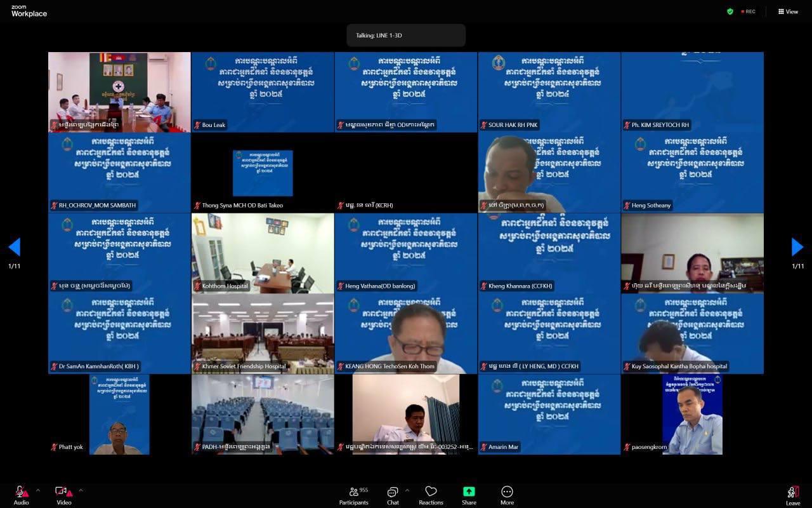Viewport: 812px width, 508px height.
Task: Go to previous gallery page arrow
Action: pos(14,247)
